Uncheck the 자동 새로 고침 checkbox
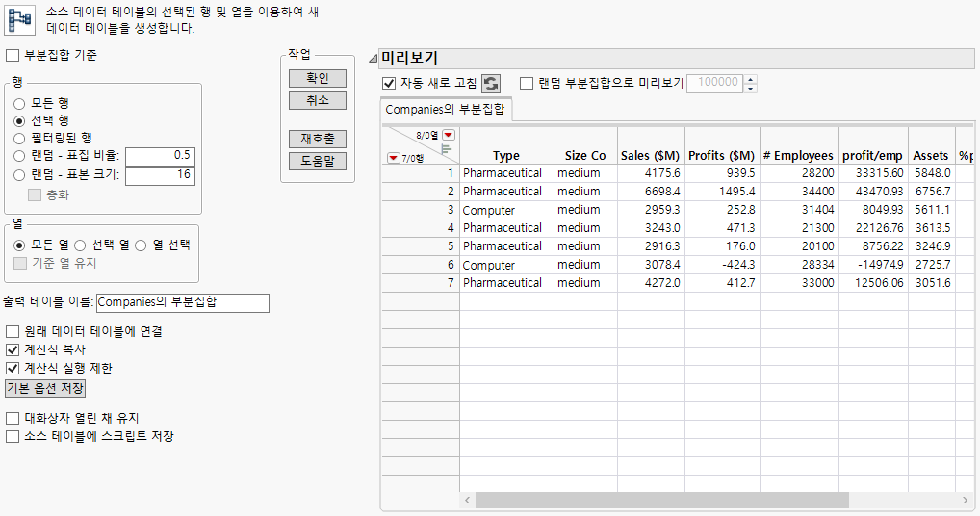980x516 pixels. 389,83
